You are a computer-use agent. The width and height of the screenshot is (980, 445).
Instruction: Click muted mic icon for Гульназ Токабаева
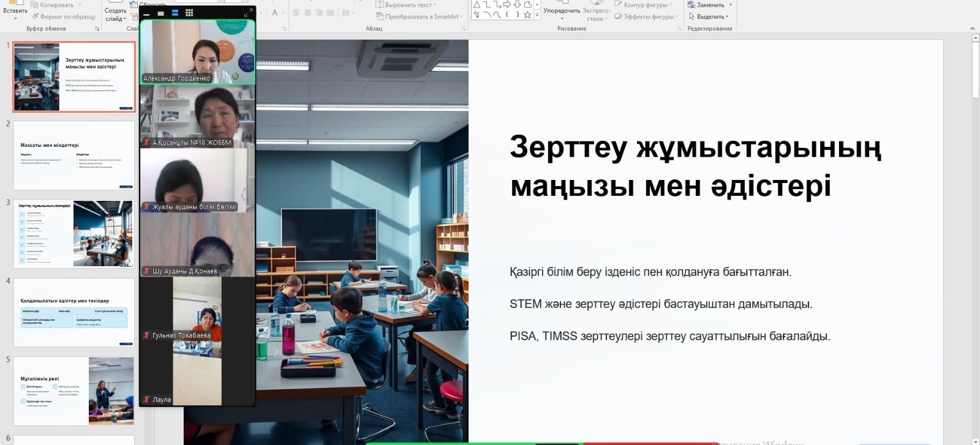click(146, 335)
